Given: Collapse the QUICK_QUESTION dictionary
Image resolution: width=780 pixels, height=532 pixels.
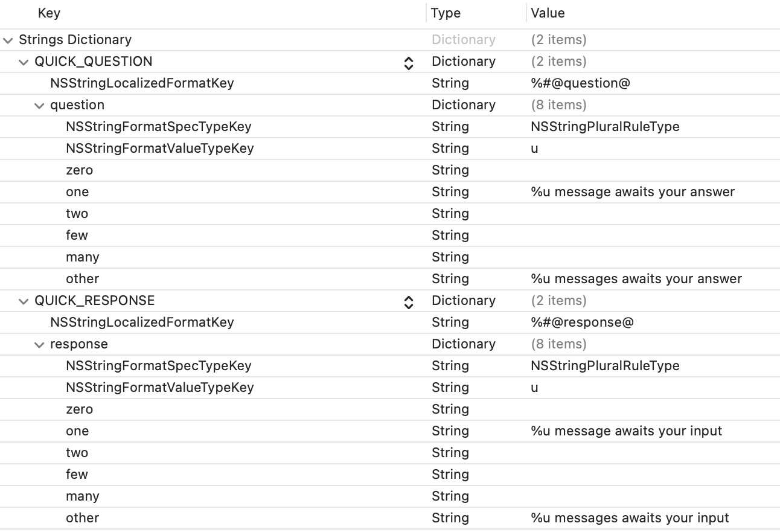Looking at the screenshot, I should click(24, 62).
